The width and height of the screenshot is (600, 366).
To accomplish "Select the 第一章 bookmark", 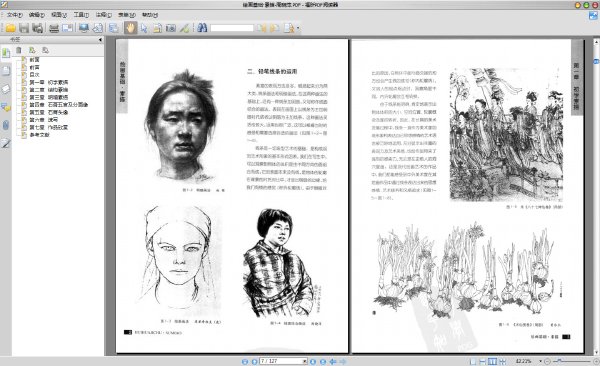I will 49,82.
